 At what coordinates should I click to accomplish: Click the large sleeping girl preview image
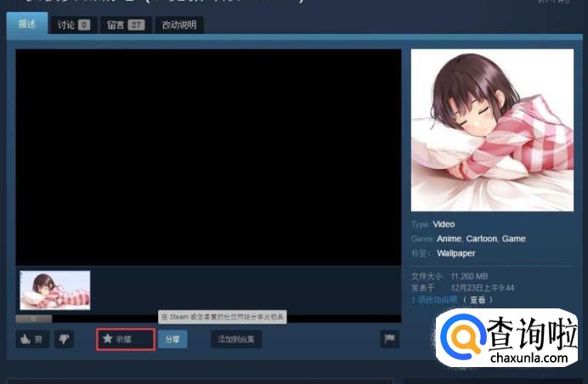coord(492,130)
